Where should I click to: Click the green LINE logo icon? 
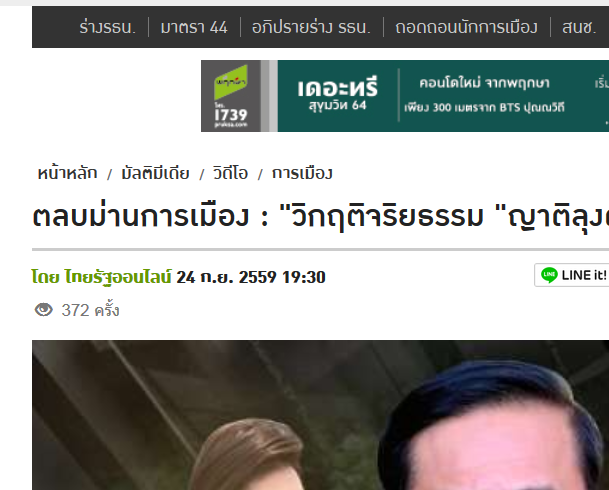(x=549, y=275)
